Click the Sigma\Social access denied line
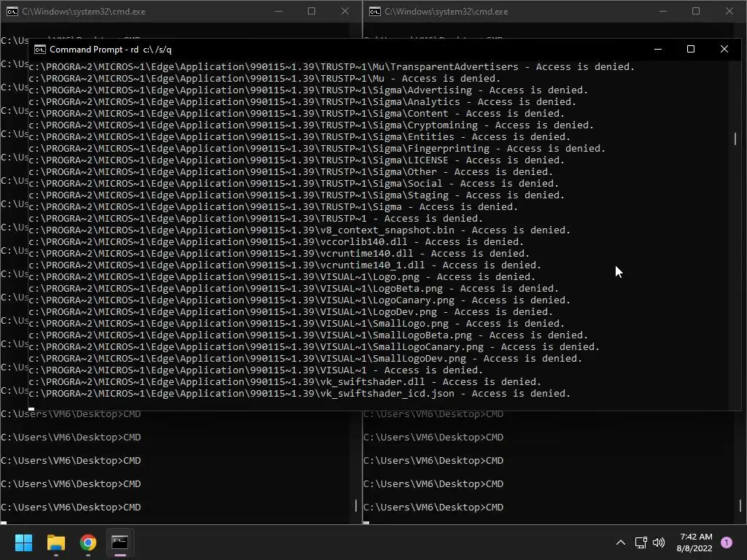Screen dimensions: 747x560 (293, 183)
